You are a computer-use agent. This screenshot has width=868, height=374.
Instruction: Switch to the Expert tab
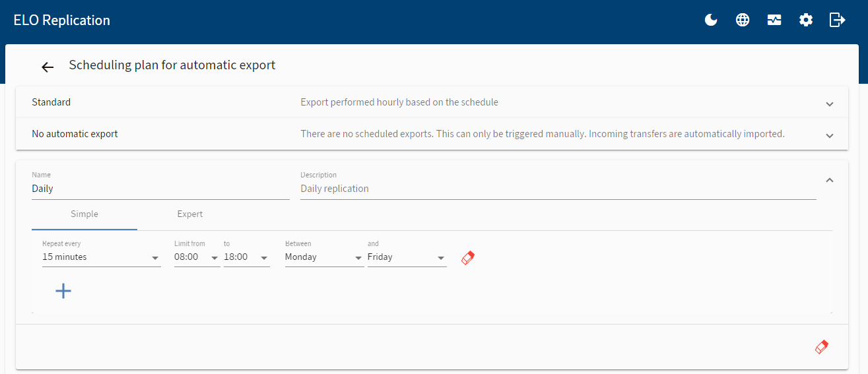click(x=190, y=214)
